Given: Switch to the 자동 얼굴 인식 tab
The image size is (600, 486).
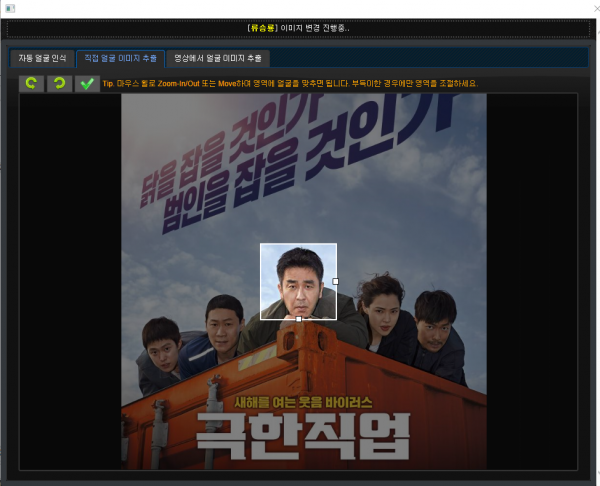Looking at the screenshot, I should pyautogui.click(x=41, y=58).
